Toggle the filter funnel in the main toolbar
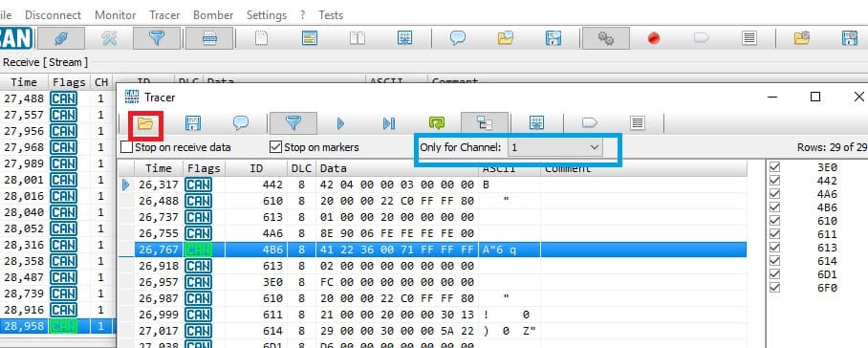The image size is (868, 348). (x=157, y=38)
